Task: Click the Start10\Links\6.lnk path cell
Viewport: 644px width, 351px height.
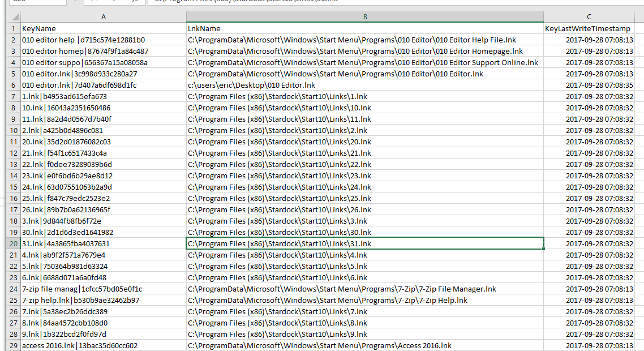Action: [x=364, y=277]
